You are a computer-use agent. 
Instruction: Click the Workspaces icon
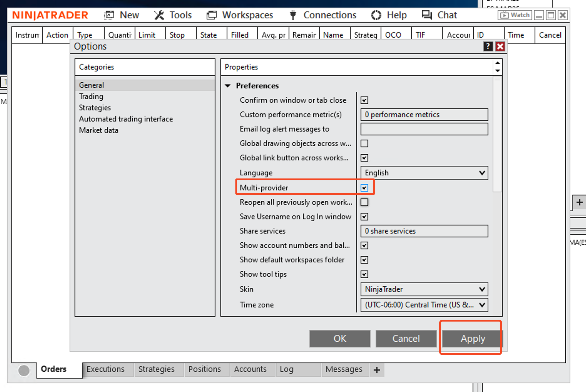(212, 15)
